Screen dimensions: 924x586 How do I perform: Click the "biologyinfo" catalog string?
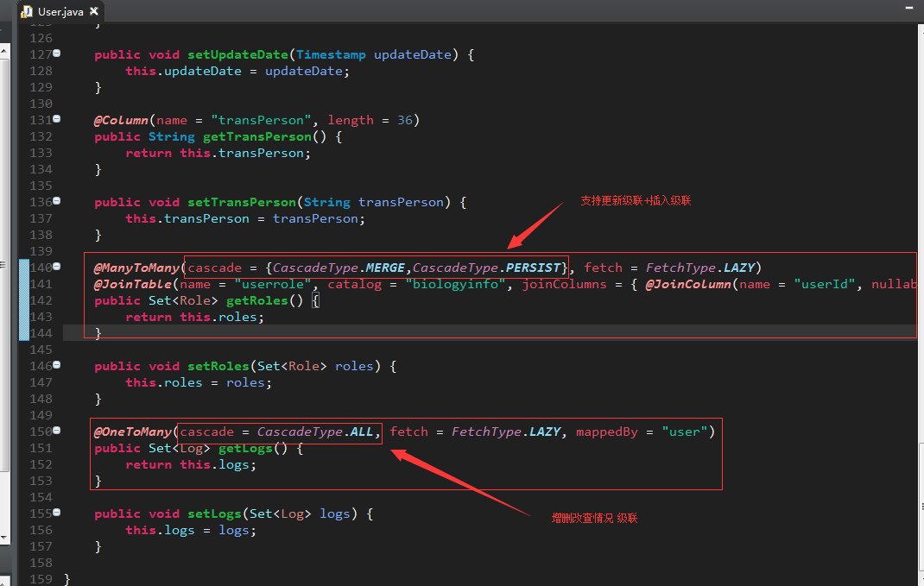pos(455,285)
